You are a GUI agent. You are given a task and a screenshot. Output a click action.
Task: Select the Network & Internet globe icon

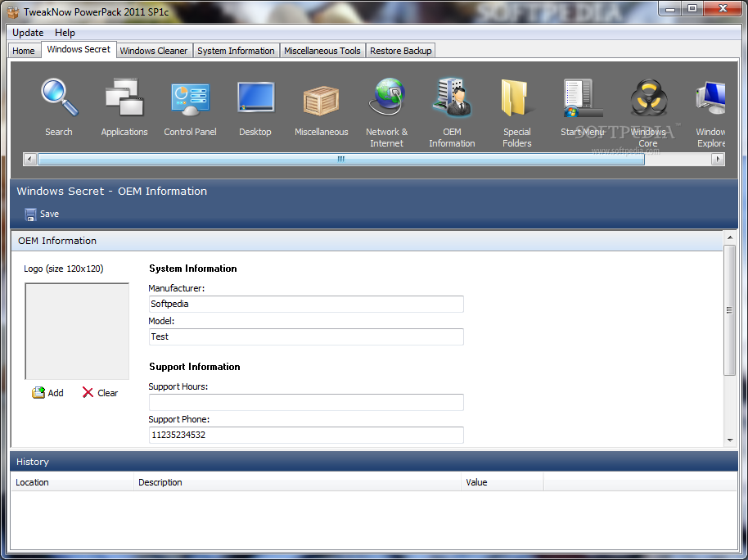387,97
